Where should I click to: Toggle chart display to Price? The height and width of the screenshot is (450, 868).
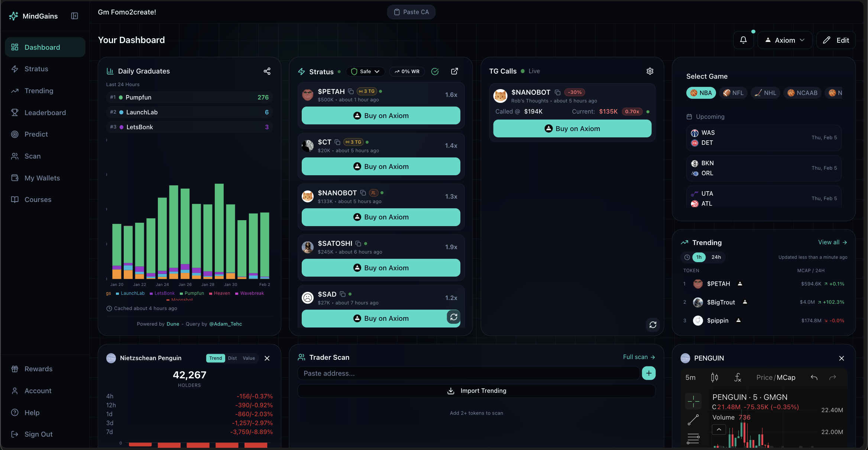coord(765,377)
